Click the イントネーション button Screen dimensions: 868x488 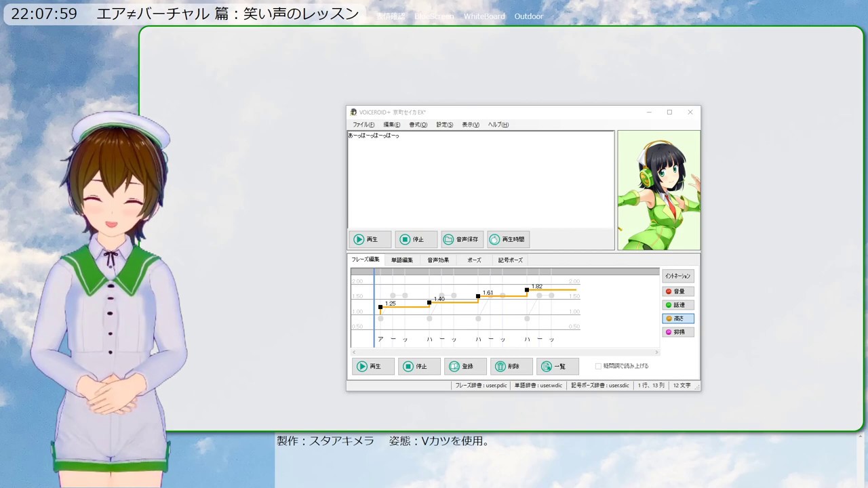point(678,276)
